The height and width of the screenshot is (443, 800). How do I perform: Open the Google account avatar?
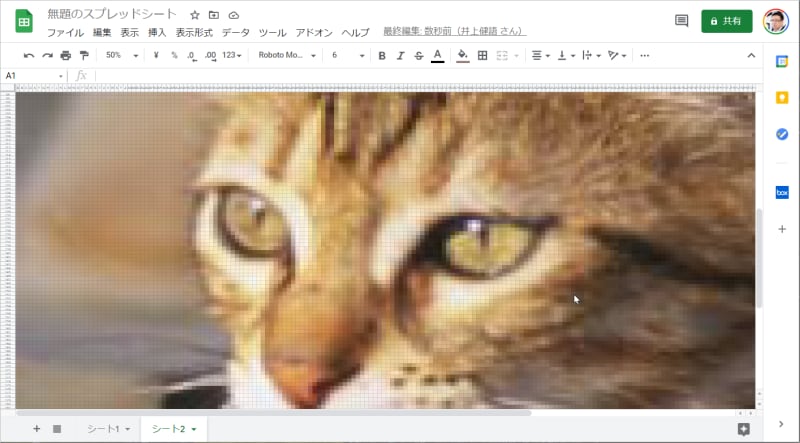coord(776,21)
